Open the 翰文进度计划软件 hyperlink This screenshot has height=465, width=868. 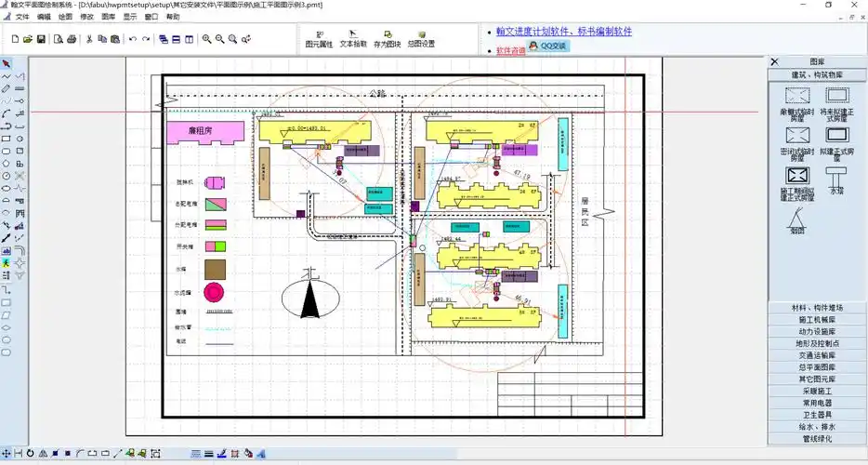pos(564,31)
